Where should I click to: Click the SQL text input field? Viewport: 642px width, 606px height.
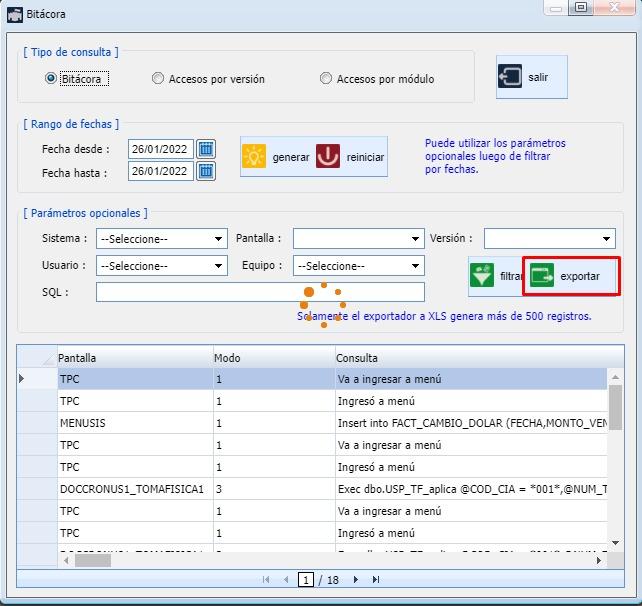(x=260, y=292)
